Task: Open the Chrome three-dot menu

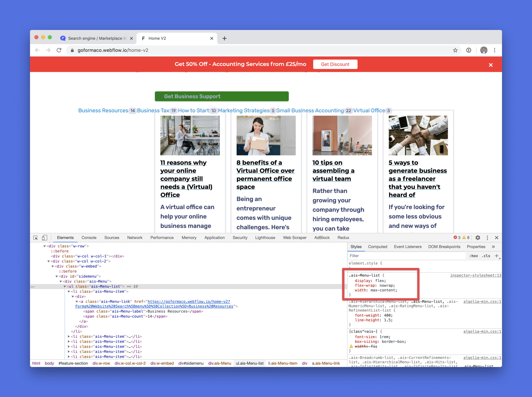Action: pos(495,50)
